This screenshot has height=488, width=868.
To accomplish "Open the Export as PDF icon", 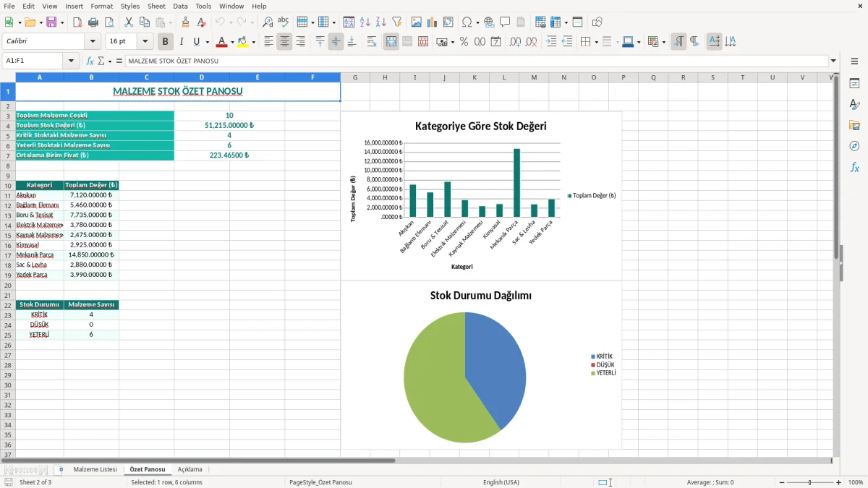I will pos(77,22).
